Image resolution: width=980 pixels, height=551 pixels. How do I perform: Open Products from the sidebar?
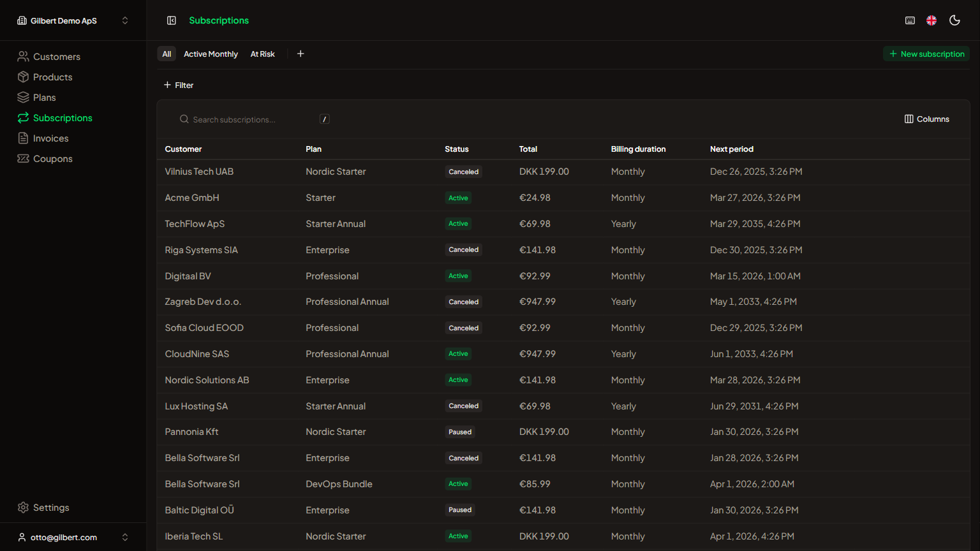[x=23, y=77]
